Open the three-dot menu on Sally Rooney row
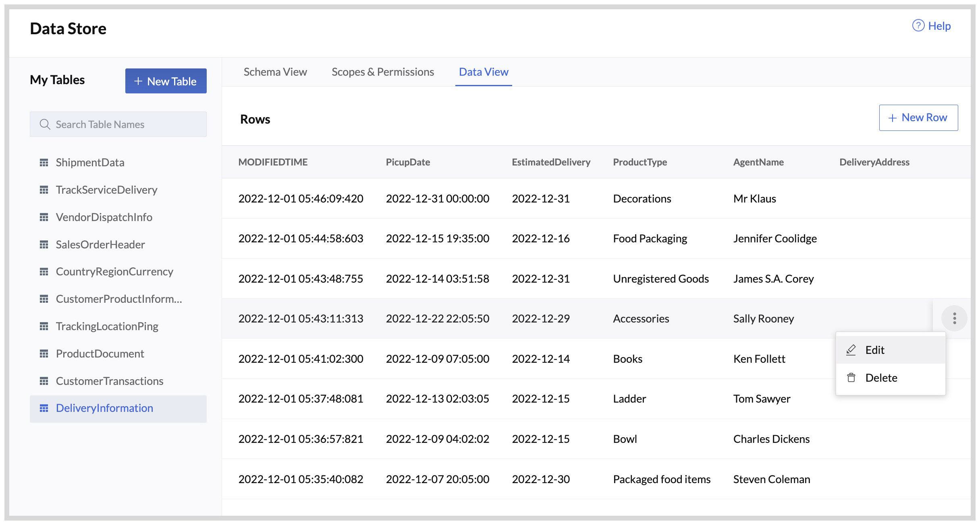The image size is (980, 525). tap(954, 318)
